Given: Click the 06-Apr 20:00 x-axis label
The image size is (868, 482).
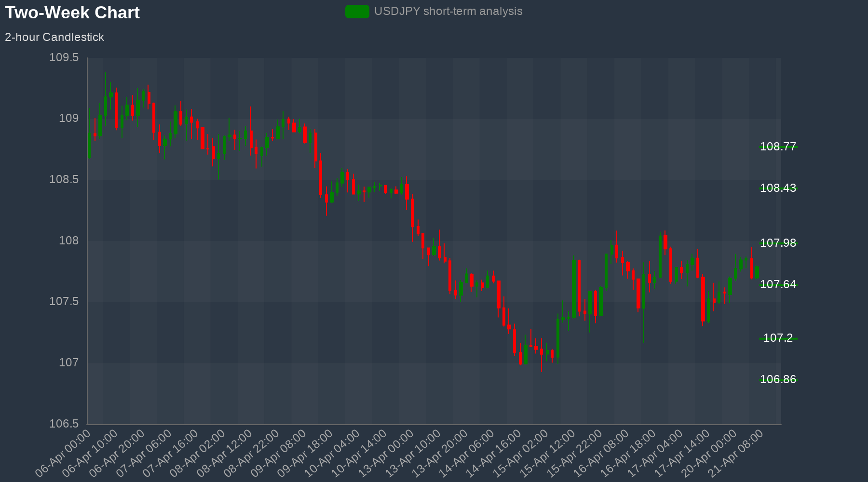Looking at the screenshot, I should point(117,454).
